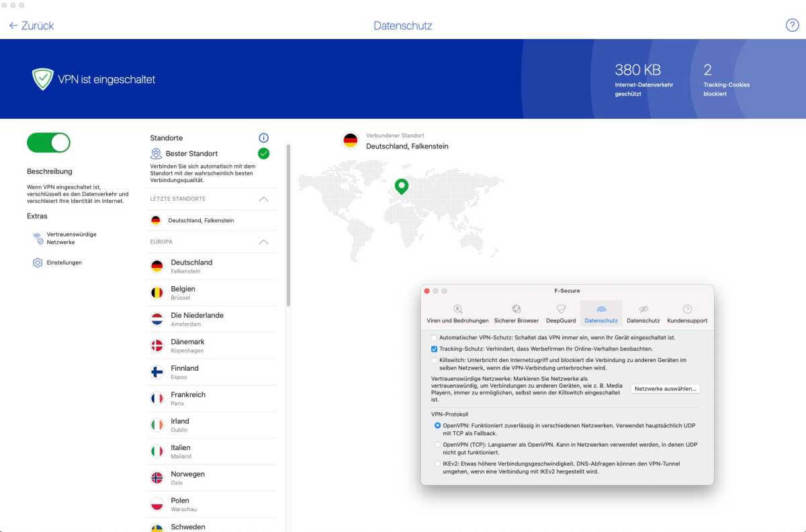
Task: Click the green map location pin
Action: 401,186
